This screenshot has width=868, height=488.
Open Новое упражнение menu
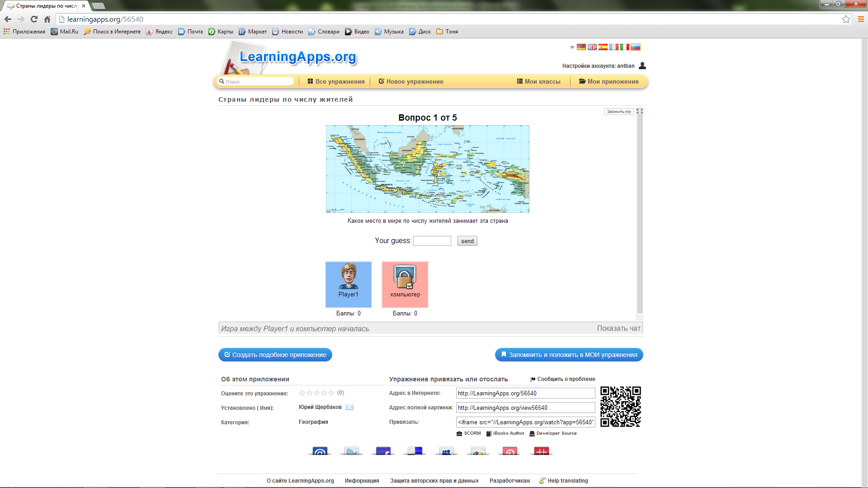tap(411, 81)
